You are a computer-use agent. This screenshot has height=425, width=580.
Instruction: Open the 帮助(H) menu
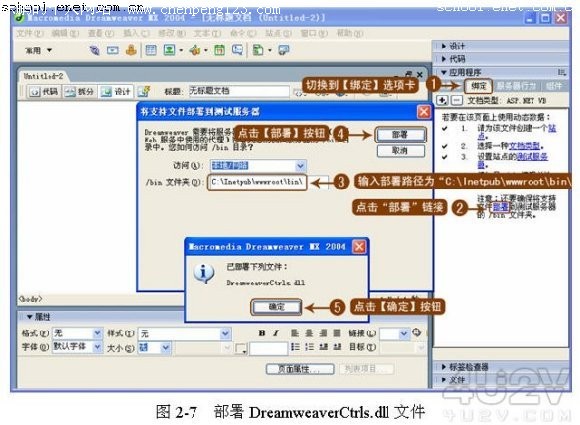(x=350, y=33)
